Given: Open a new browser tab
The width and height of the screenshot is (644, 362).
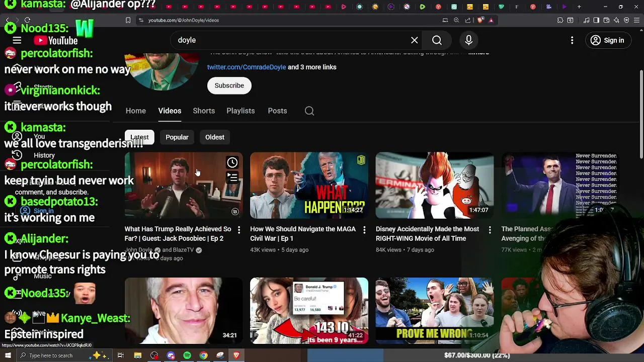Looking at the screenshot, I should [x=579, y=7].
